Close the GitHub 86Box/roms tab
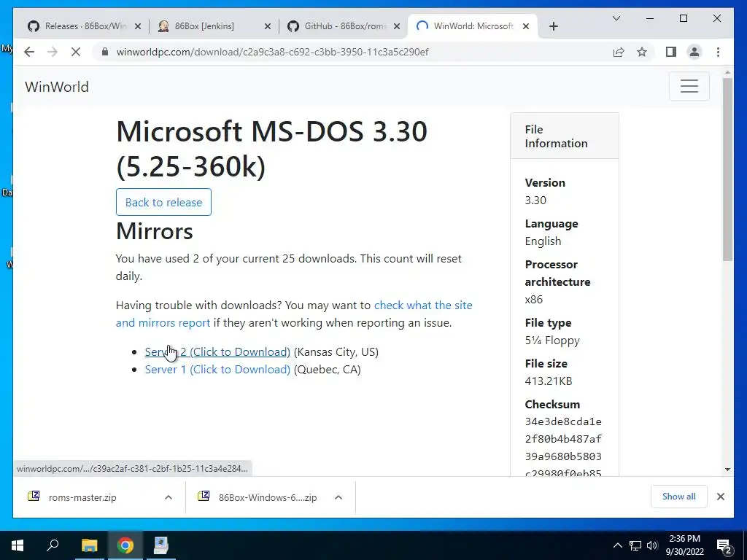 point(397,26)
